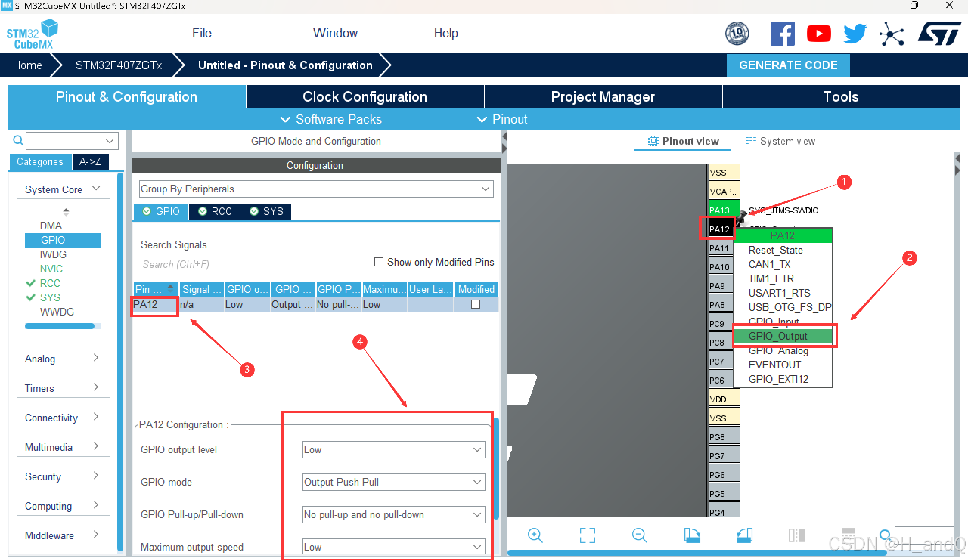Viewport: 968px width, 560px height.
Task: Select NVIC in the System Core list
Action: tap(51, 269)
